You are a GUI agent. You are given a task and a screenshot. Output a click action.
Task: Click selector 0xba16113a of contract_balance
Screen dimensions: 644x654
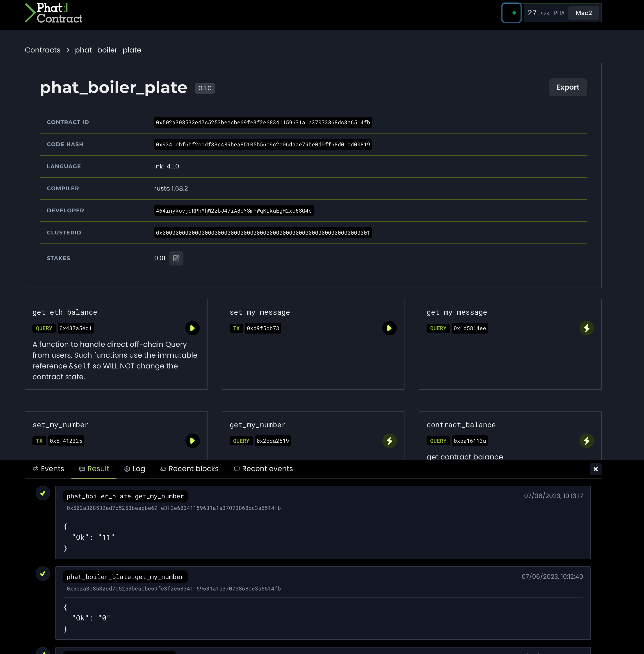(x=469, y=441)
